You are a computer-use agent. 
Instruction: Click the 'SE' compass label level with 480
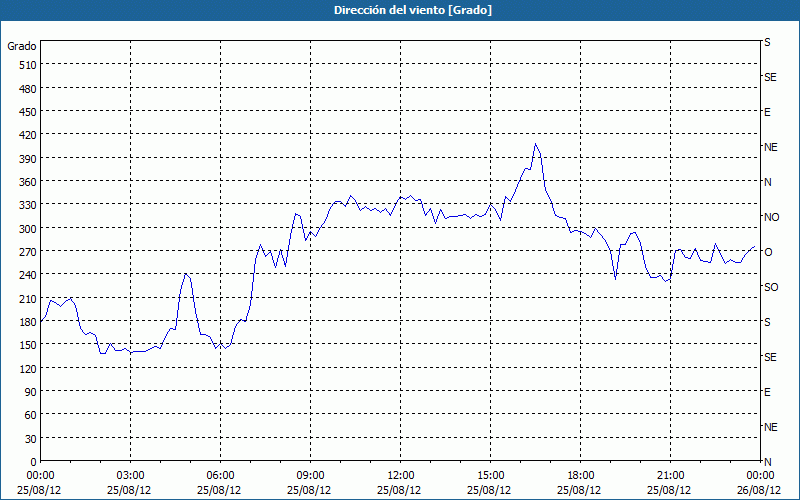(770, 77)
